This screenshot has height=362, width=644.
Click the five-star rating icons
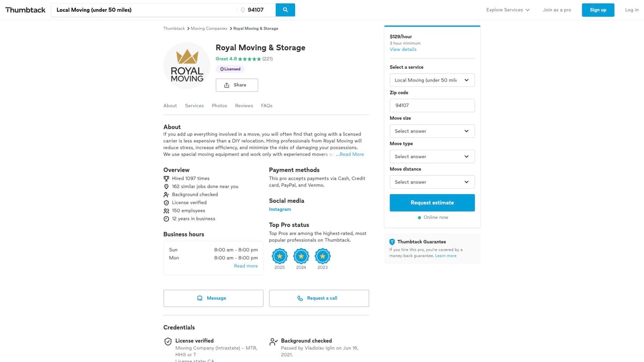point(250,59)
